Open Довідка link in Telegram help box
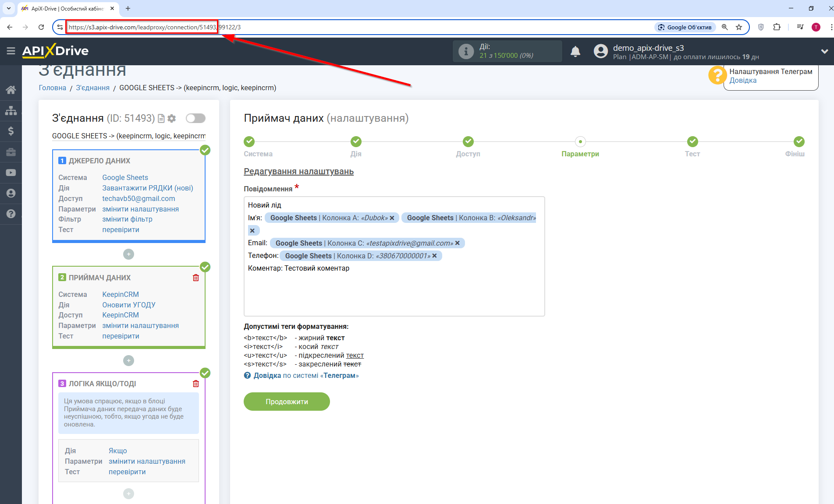The width and height of the screenshot is (834, 504). tap(743, 81)
